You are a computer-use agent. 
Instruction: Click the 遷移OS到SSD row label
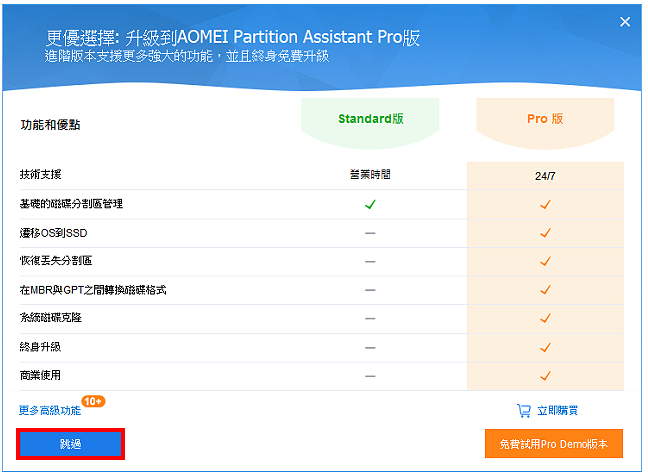(53, 233)
